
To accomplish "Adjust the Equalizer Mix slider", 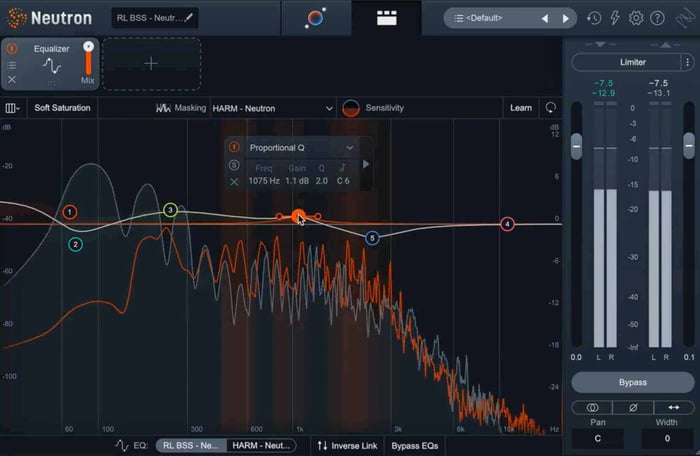I will 88,59.
